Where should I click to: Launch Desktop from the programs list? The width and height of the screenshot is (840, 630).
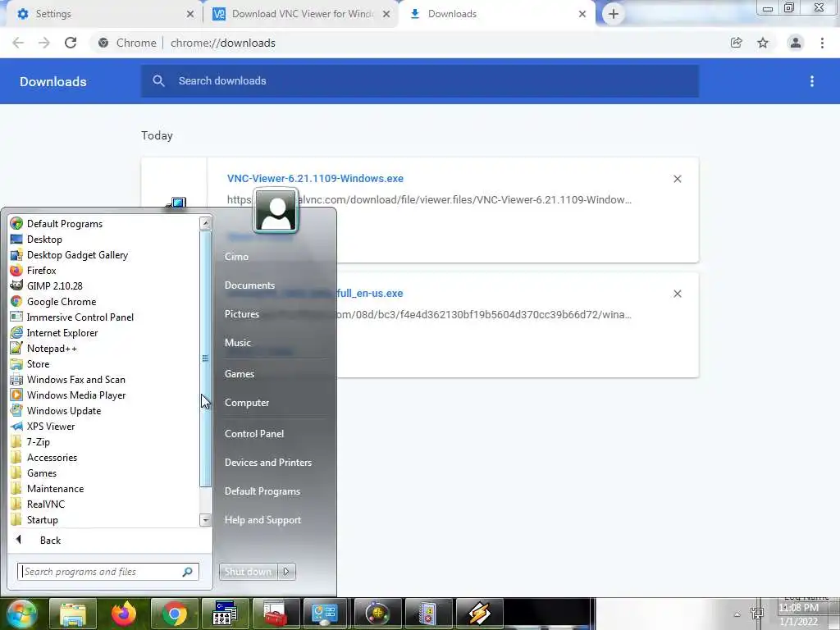pos(44,239)
